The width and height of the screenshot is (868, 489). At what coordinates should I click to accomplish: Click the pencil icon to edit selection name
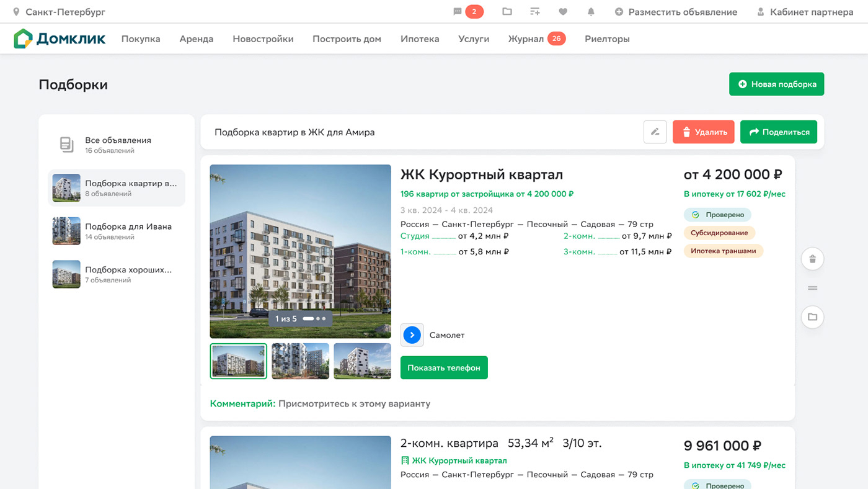pyautogui.click(x=655, y=132)
